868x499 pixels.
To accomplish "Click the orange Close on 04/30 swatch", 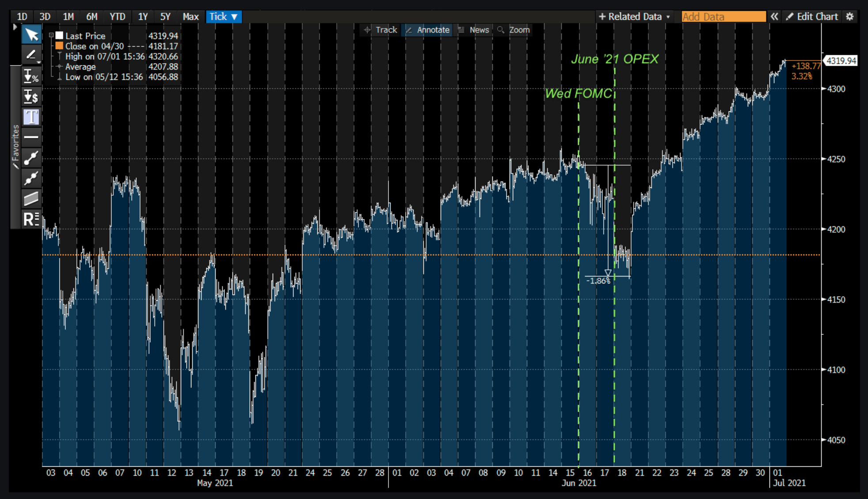I will pos(59,46).
